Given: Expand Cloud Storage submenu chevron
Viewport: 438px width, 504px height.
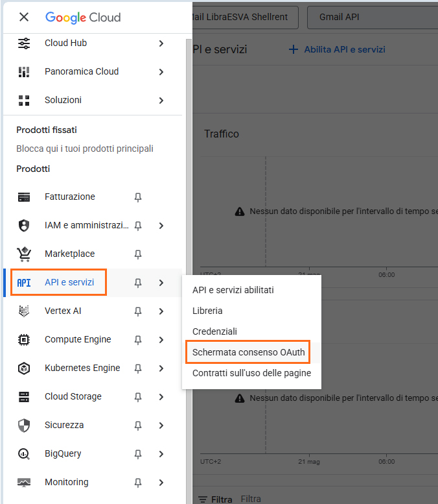Looking at the screenshot, I should pyautogui.click(x=161, y=397).
